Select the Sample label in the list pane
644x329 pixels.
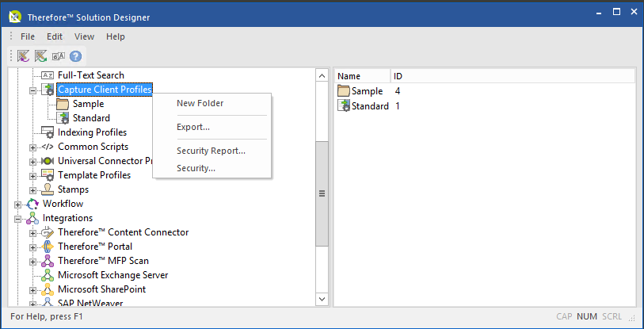368,91
